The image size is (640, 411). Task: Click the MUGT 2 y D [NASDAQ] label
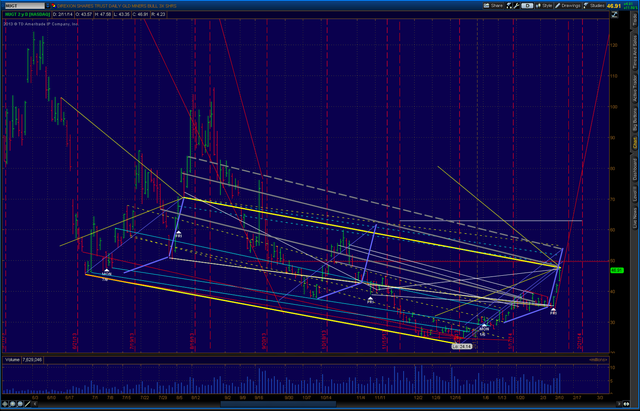pos(27,15)
